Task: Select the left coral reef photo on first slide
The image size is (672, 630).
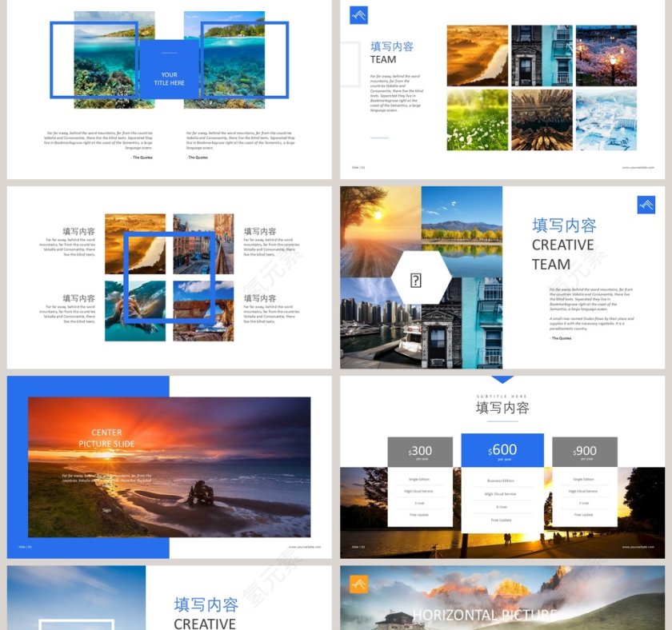Action: pyautogui.click(x=114, y=60)
